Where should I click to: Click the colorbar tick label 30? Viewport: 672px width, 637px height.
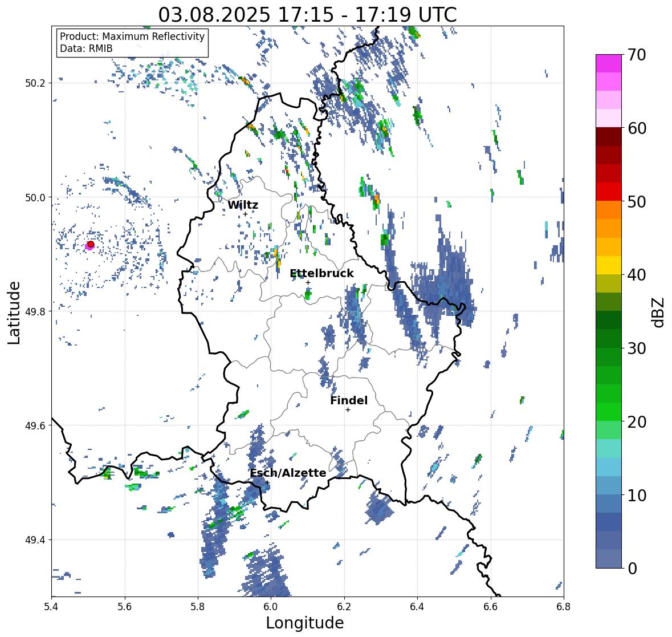tap(637, 348)
